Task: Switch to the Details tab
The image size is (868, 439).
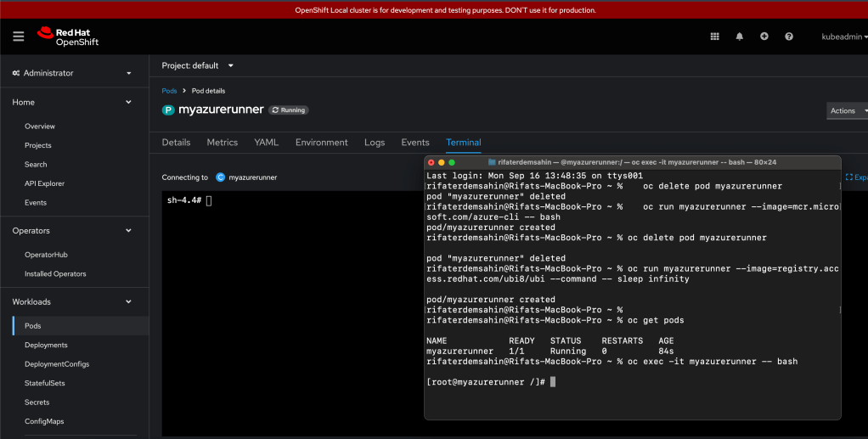Action: pos(176,143)
